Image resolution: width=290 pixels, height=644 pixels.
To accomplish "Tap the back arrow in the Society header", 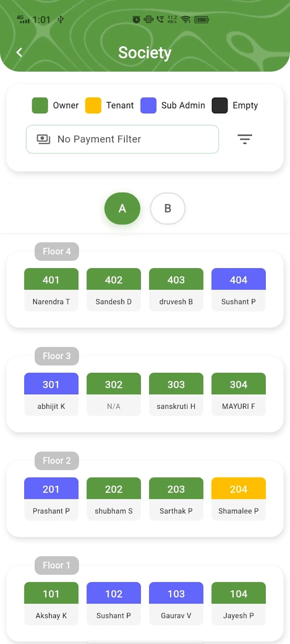I will [19, 52].
